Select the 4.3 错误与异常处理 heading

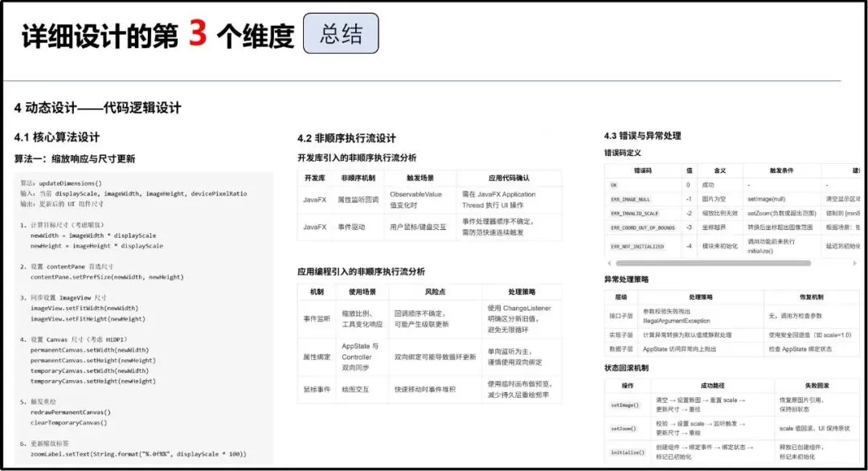pyautogui.click(x=643, y=136)
